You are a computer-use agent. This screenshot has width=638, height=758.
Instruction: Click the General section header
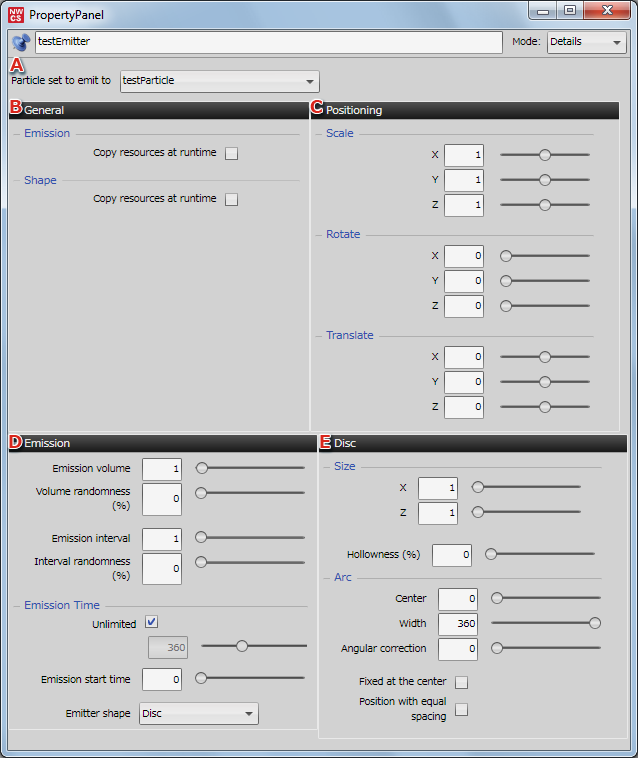click(x=158, y=109)
